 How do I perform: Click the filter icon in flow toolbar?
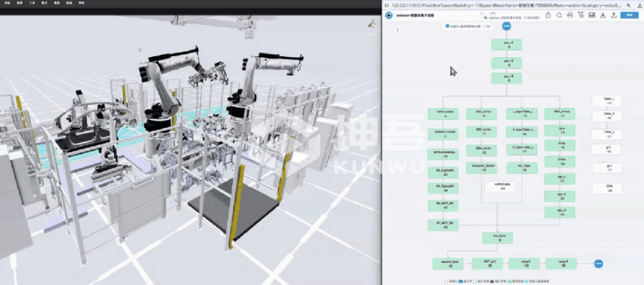click(x=581, y=15)
